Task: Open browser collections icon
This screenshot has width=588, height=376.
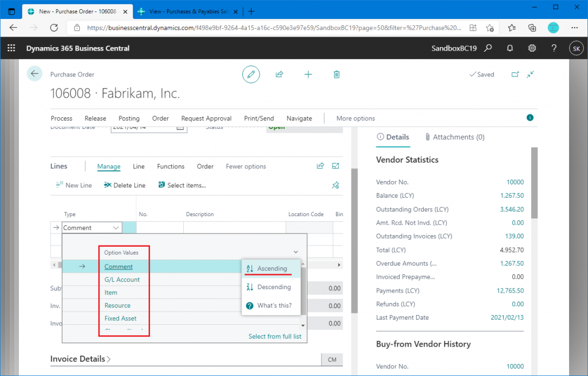Action: point(532,28)
